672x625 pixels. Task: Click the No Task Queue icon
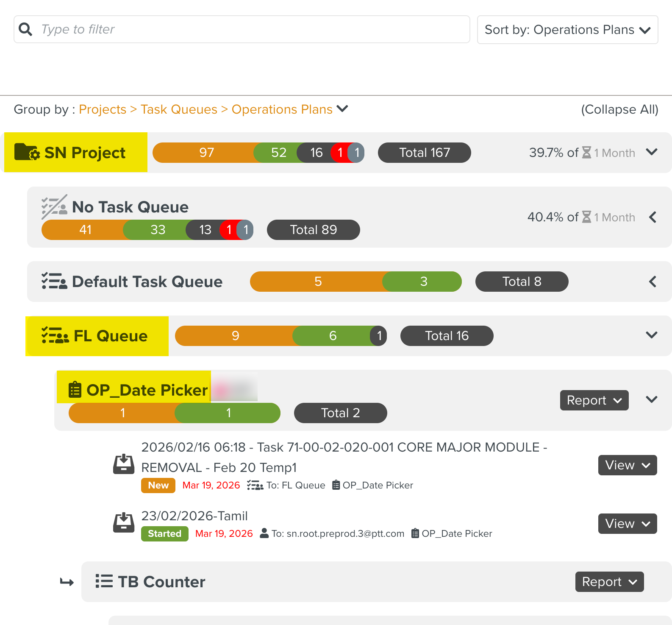[x=54, y=206]
